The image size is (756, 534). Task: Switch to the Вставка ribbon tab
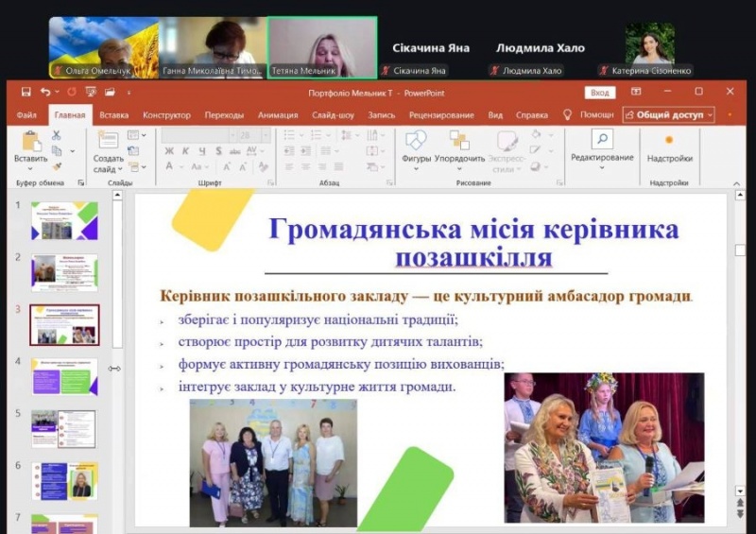(113, 115)
